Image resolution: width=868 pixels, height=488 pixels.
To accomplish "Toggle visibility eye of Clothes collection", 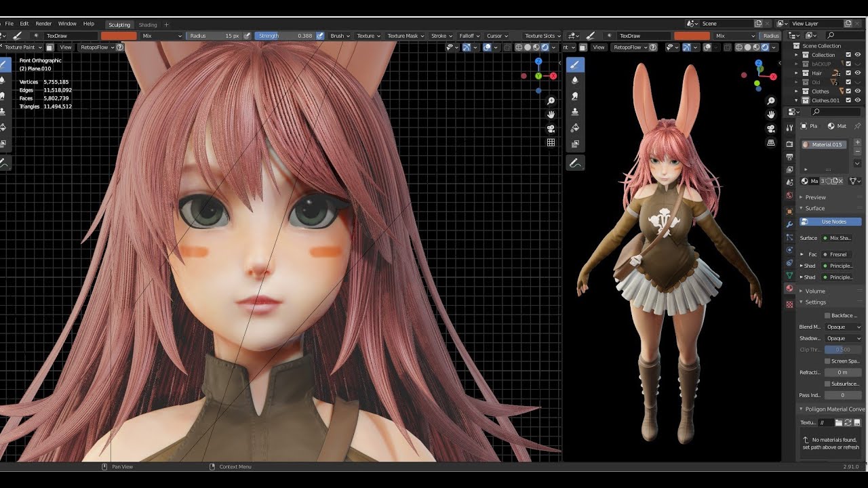I will click(x=858, y=91).
